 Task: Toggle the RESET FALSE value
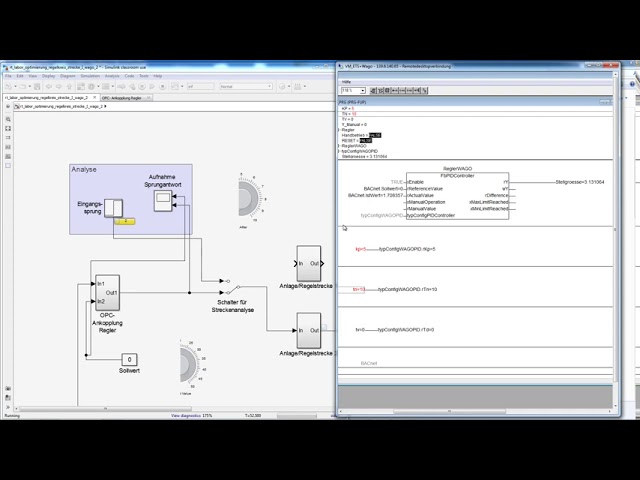coord(366,140)
